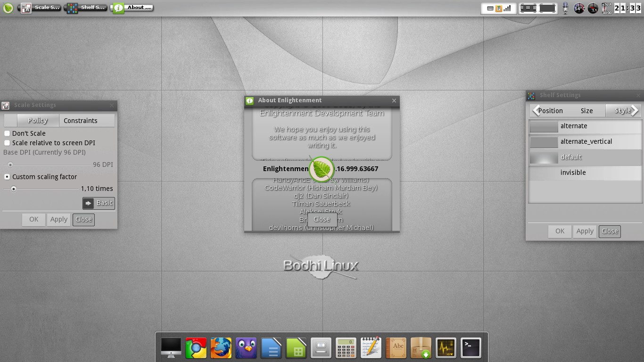Click the Enlightenment Development Team text
644x362 pixels.
[322, 113]
